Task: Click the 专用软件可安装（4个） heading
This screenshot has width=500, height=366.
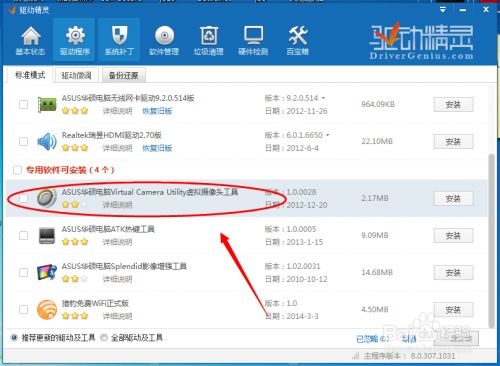Action: pyautogui.click(x=70, y=170)
